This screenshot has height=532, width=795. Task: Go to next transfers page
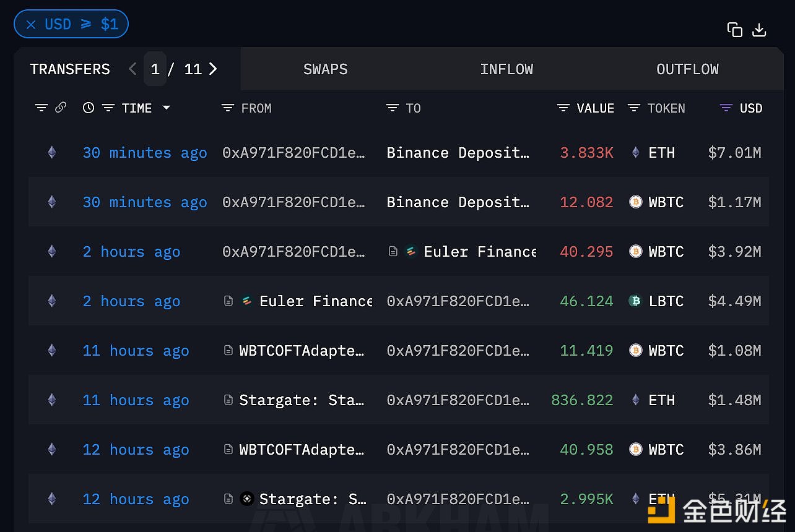coord(213,69)
